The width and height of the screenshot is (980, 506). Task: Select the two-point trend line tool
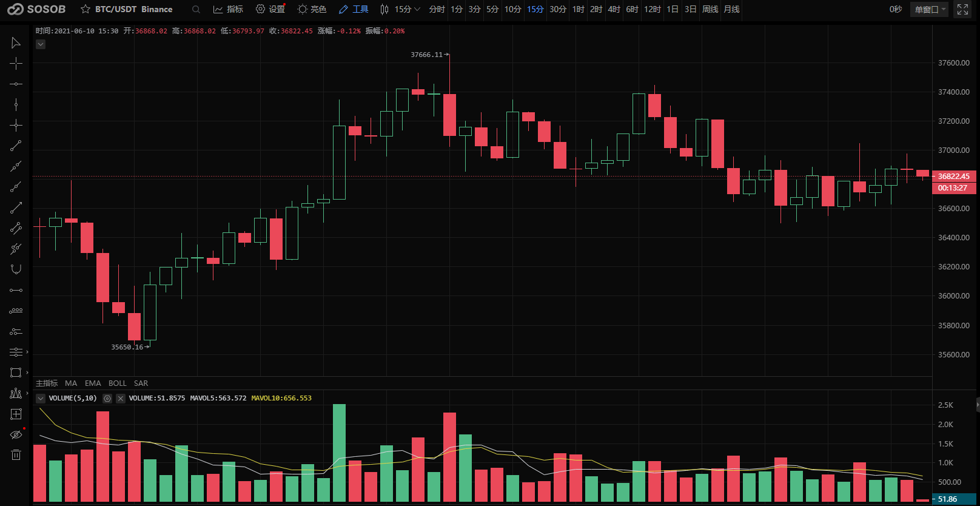pos(16,146)
